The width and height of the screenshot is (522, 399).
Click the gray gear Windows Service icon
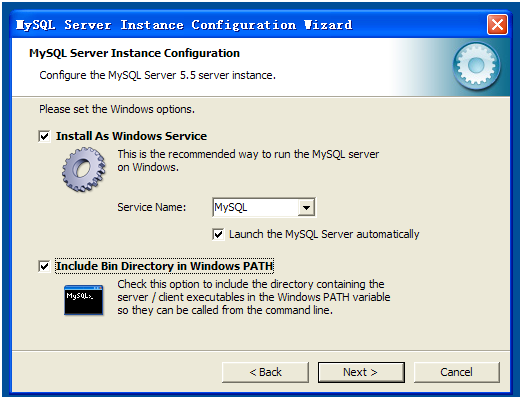(84, 169)
